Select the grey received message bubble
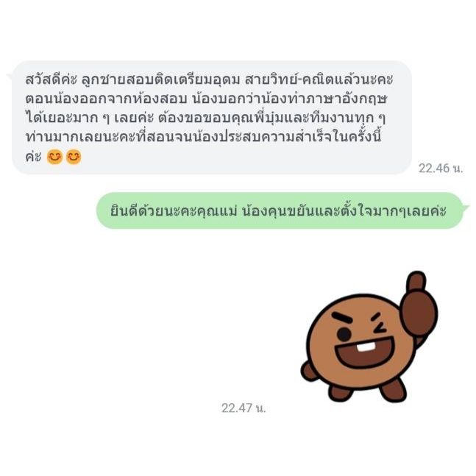Image resolution: width=476 pixels, height=476 pixels. (x=212, y=118)
